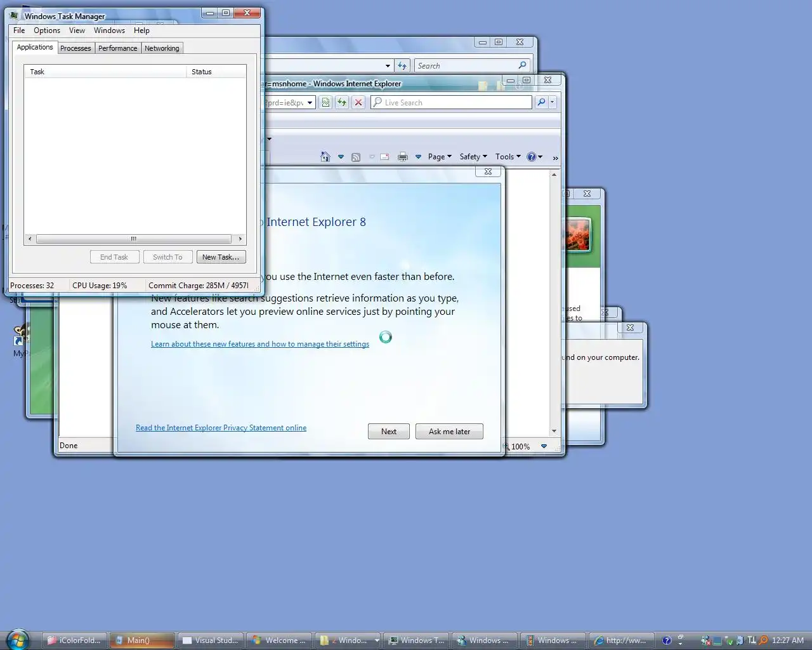Click the Windows T... Task Manager taskbar button
This screenshot has height=650, width=812.
[416, 640]
